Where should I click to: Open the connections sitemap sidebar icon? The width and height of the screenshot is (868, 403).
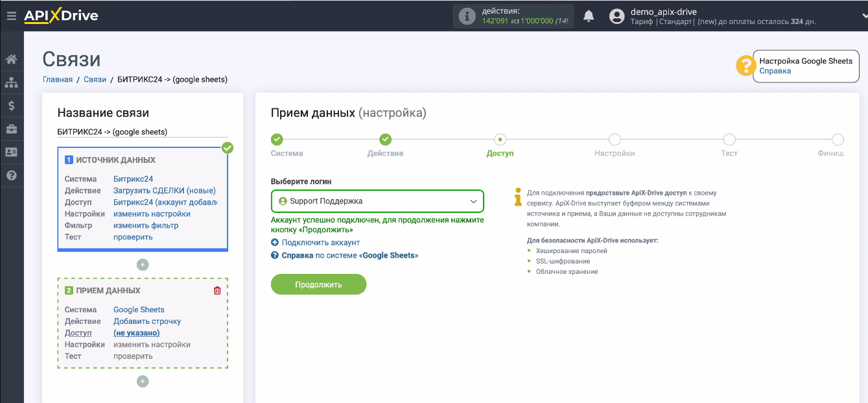coord(11,82)
